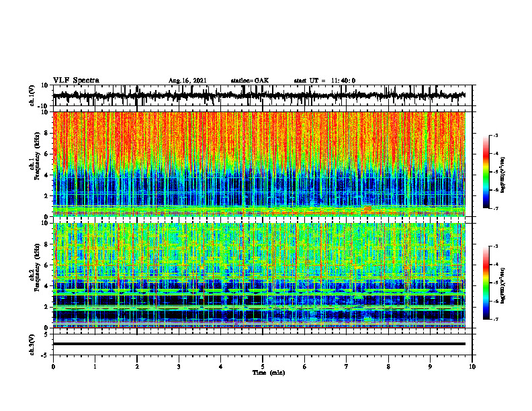Select the date text "Aug.16, 2021"
Viewport: 532px width, 411px height.
(x=187, y=81)
